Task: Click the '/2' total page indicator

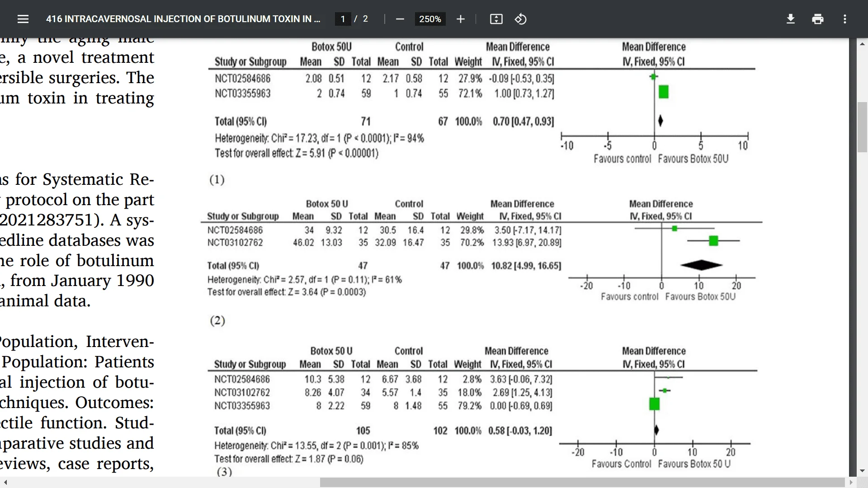Action: (x=362, y=19)
